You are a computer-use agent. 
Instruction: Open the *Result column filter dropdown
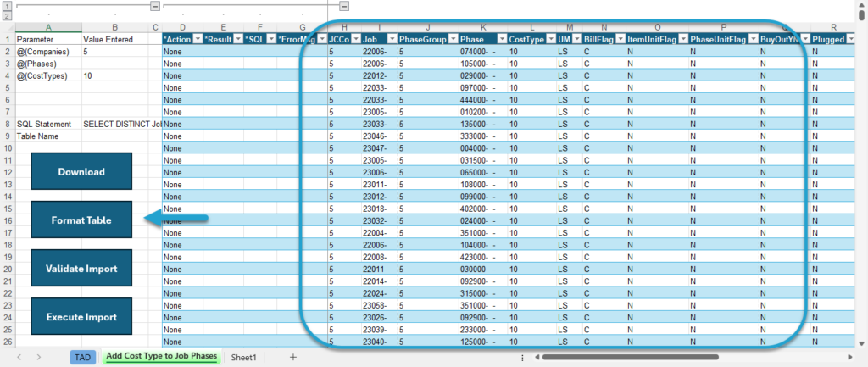(x=237, y=39)
